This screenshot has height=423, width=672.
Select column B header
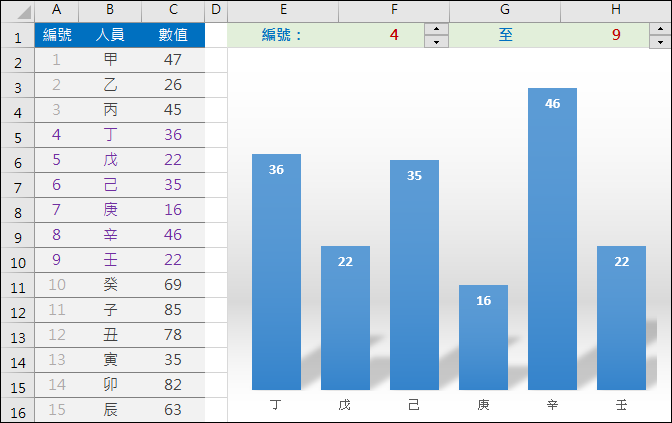(x=110, y=11)
